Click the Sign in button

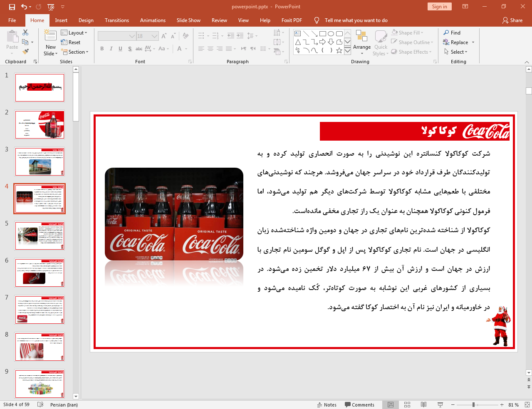[x=439, y=6]
